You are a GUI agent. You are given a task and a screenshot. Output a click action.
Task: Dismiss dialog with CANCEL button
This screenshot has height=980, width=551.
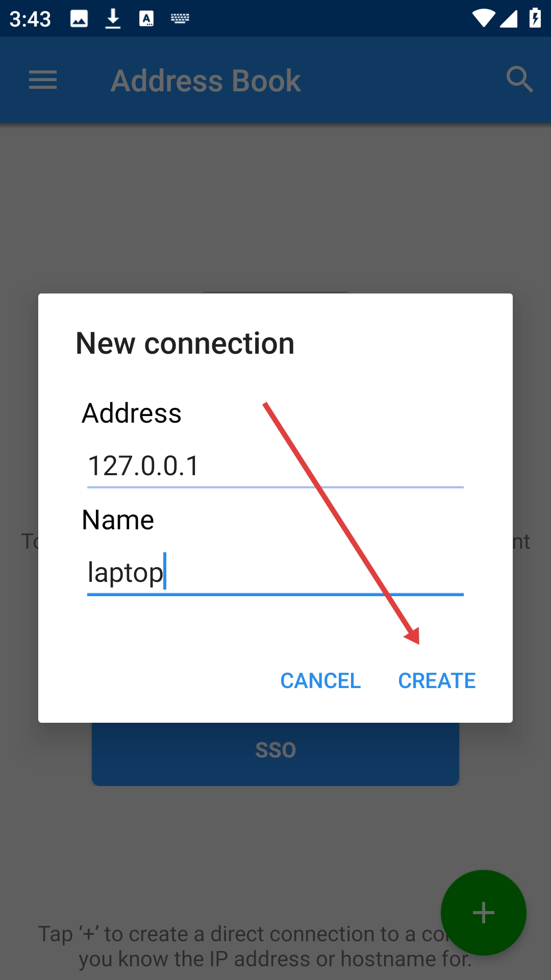pyautogui.click(x=320, y=680)
